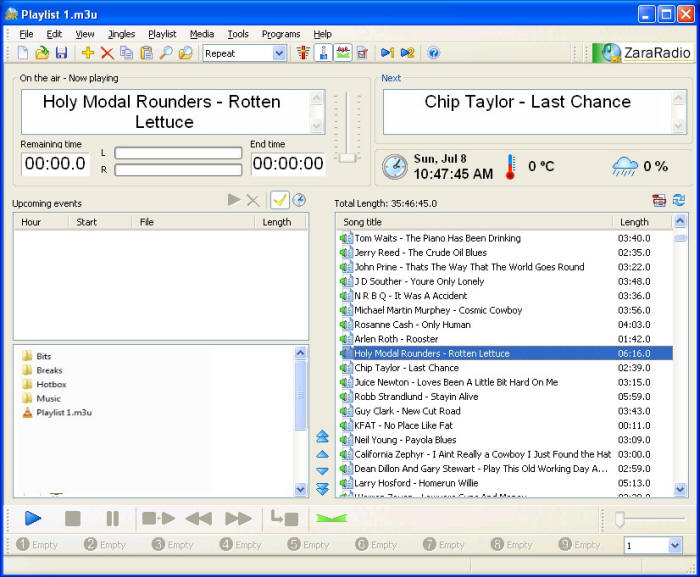Save the playlist with the floppy disk icon
Image resolution: width=700 pixels, height=577 pixels.
coord(61,53)
